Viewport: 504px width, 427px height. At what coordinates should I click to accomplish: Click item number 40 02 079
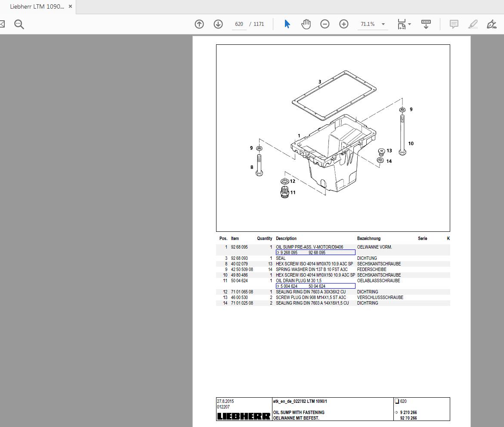click(x=239, y=264)
